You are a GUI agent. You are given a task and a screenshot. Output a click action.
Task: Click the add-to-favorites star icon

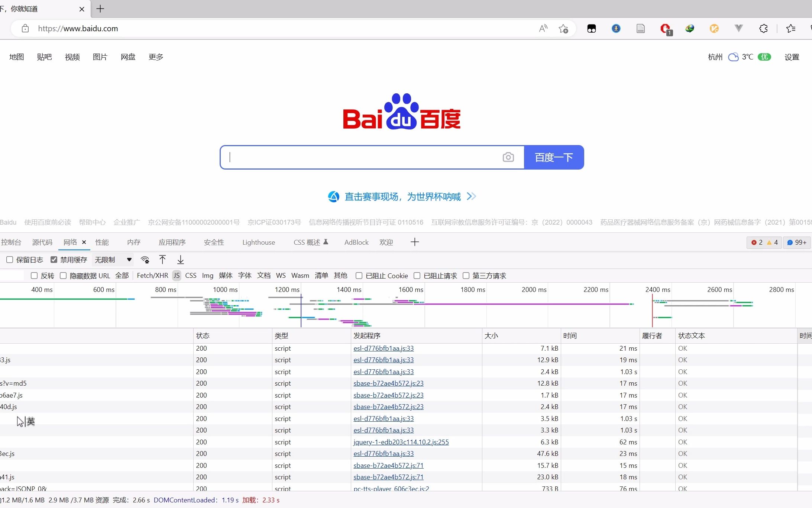pyautogui.click(x=563, y=29)
